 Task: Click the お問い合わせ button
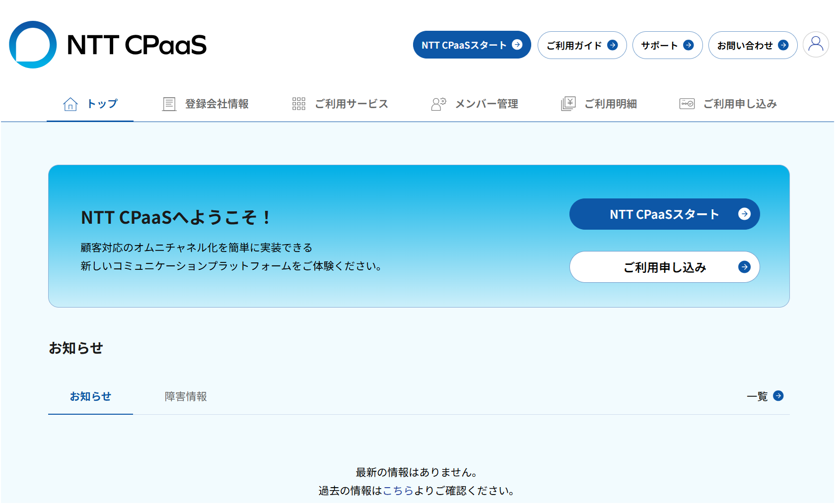(x=753, y=45)
